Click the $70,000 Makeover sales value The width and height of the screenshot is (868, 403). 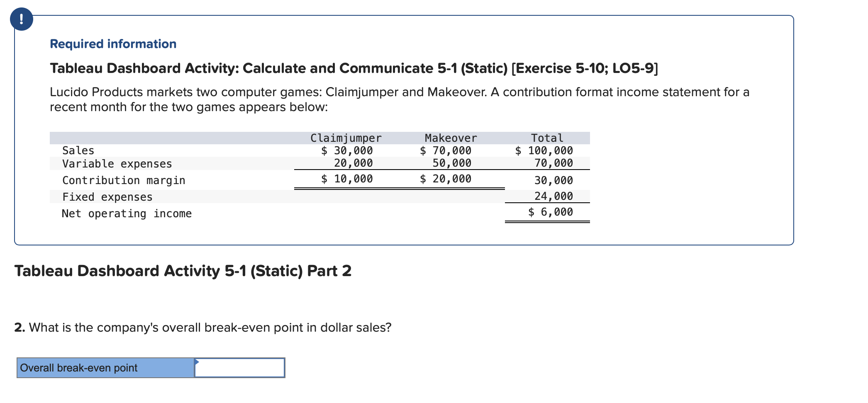coord(445,151)
